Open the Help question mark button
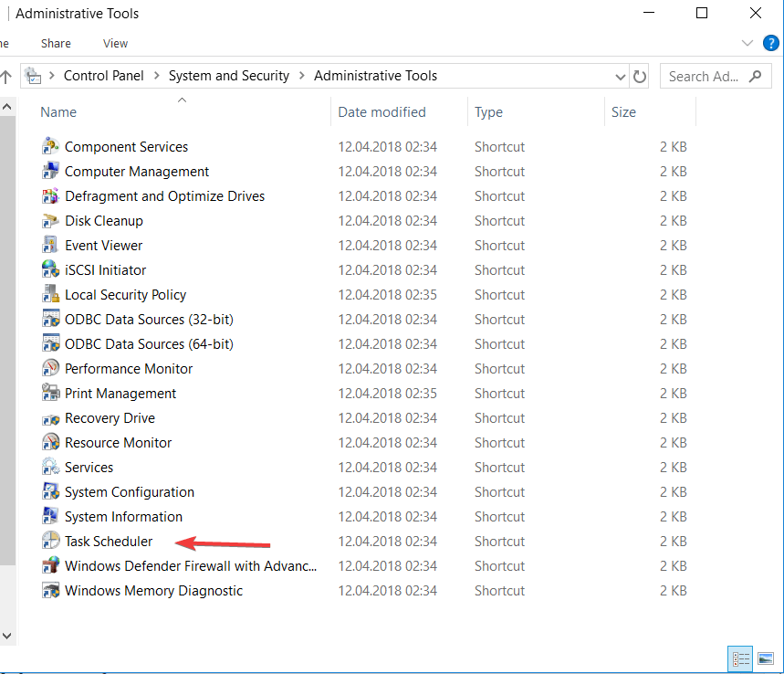Screen dimensions: 784x674 click(770, 43)
